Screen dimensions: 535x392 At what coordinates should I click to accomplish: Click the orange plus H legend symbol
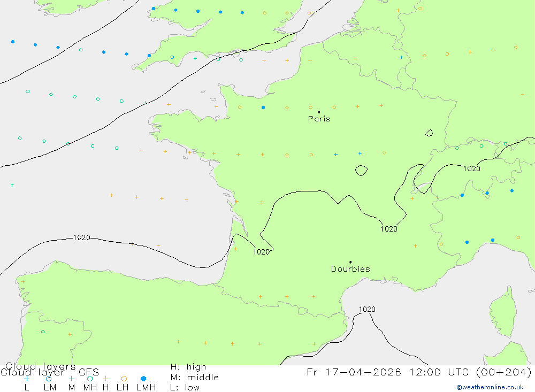[105, 379]
